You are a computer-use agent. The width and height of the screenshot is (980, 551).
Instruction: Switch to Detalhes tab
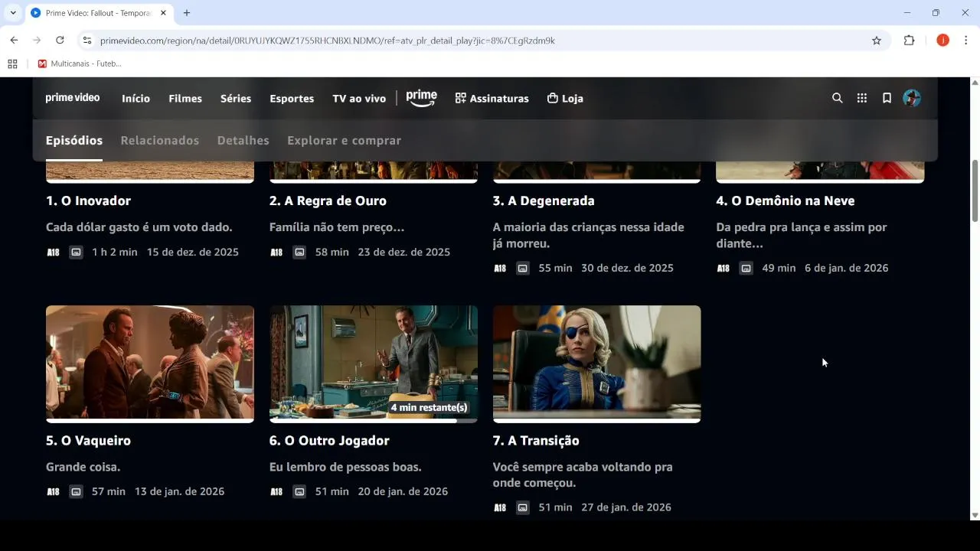tap(243, 141)
